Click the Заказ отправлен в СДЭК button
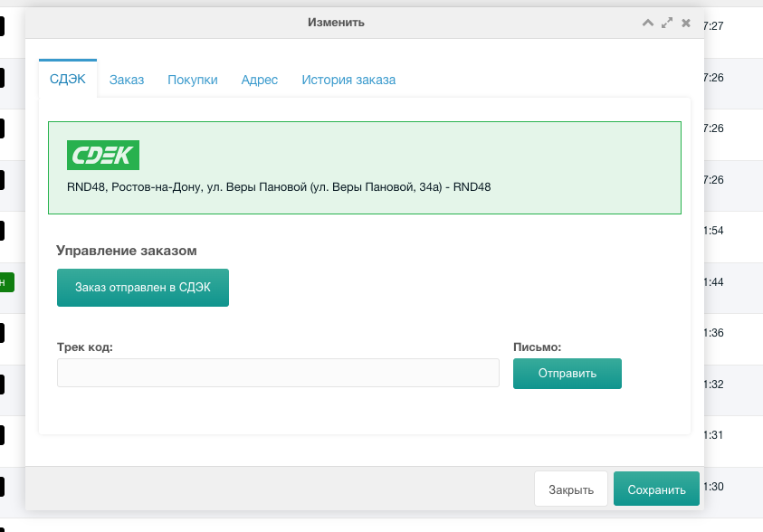Image resolution: width=763 pixels, height=532 pixels. pyautogui.click(x=143, y=288)
